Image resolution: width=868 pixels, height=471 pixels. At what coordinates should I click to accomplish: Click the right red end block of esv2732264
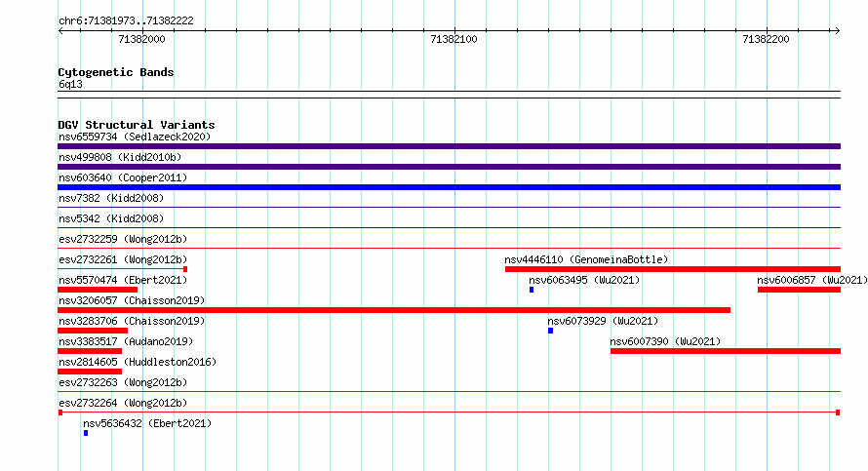[x=838, y=412]
